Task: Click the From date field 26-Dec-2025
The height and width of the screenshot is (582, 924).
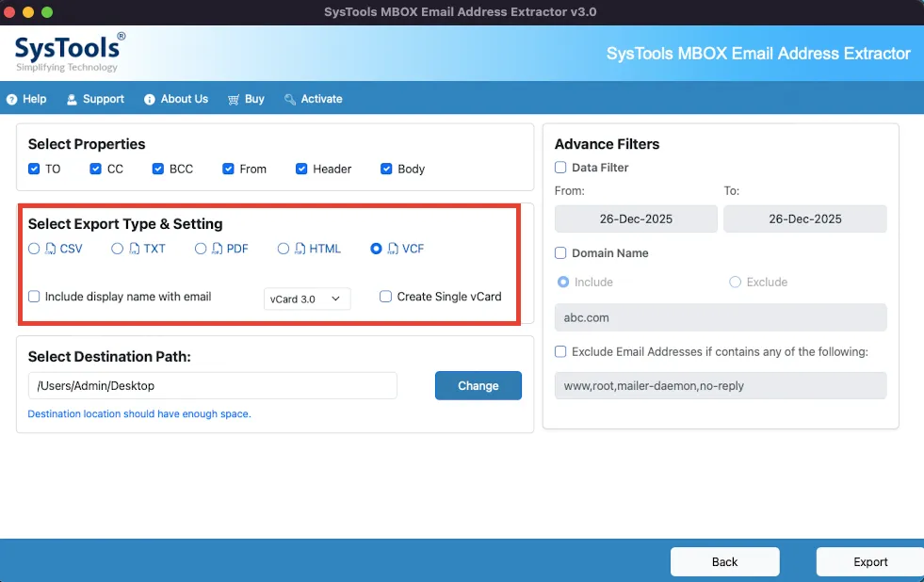Action: (x=636, y=218)
